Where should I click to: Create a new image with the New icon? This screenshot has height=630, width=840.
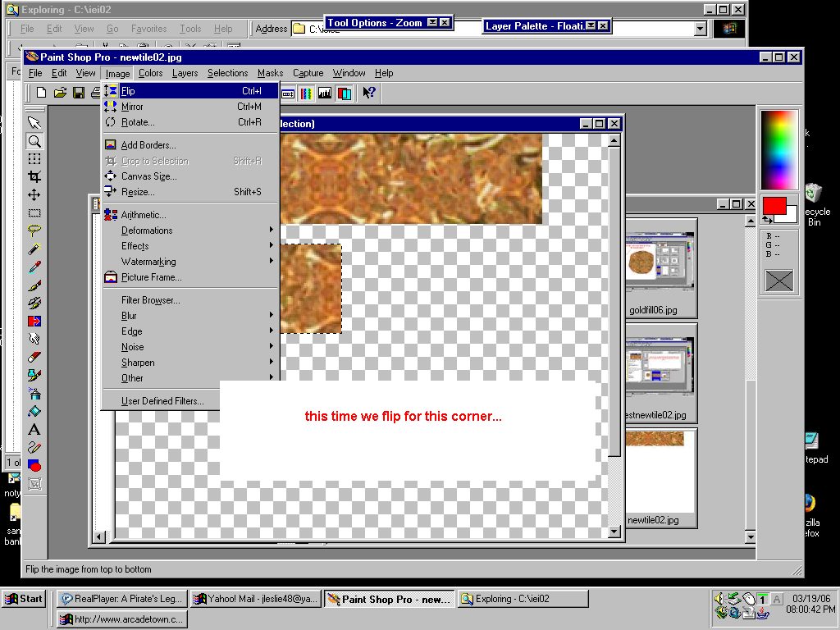point(41,93)
